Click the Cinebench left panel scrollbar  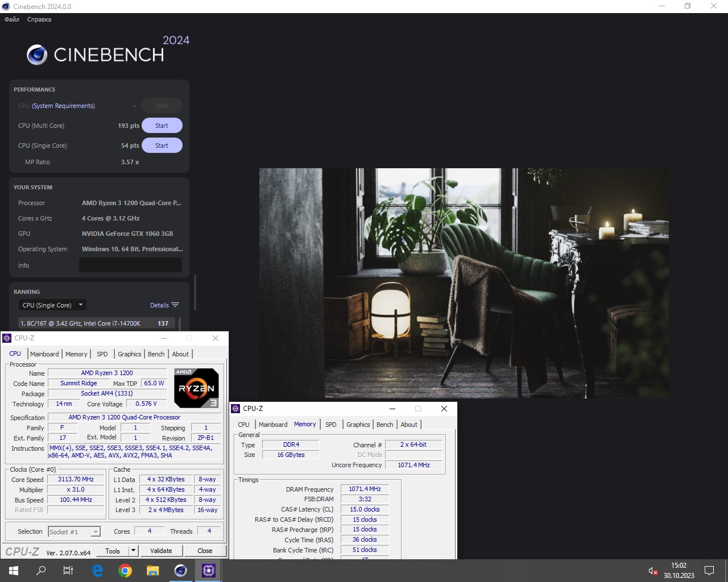[195, 293]
